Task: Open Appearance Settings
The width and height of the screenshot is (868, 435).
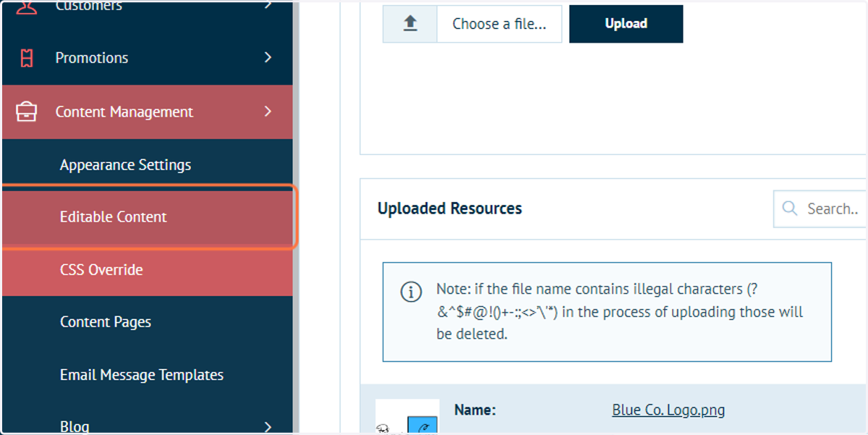Action: click(x=148, y=164)
